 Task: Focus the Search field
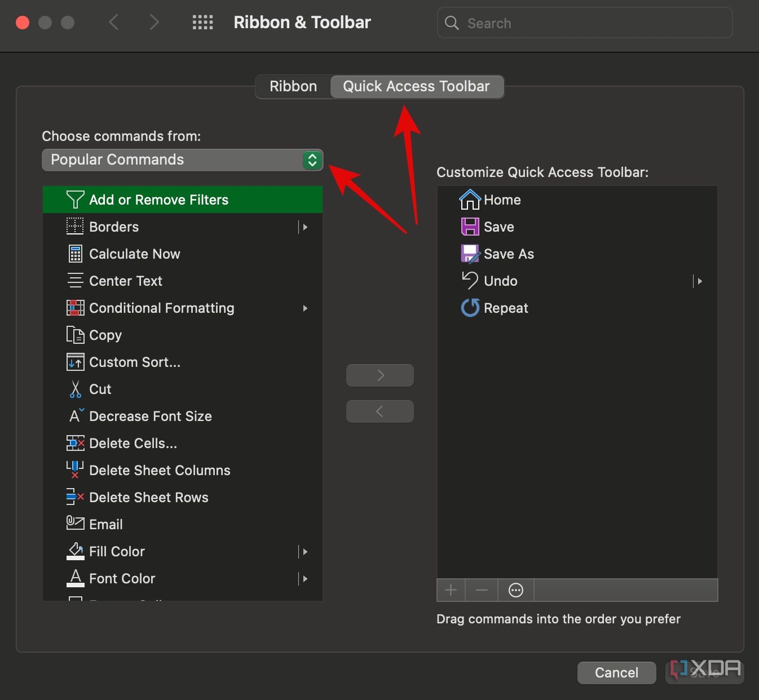(x=585, y=23)
